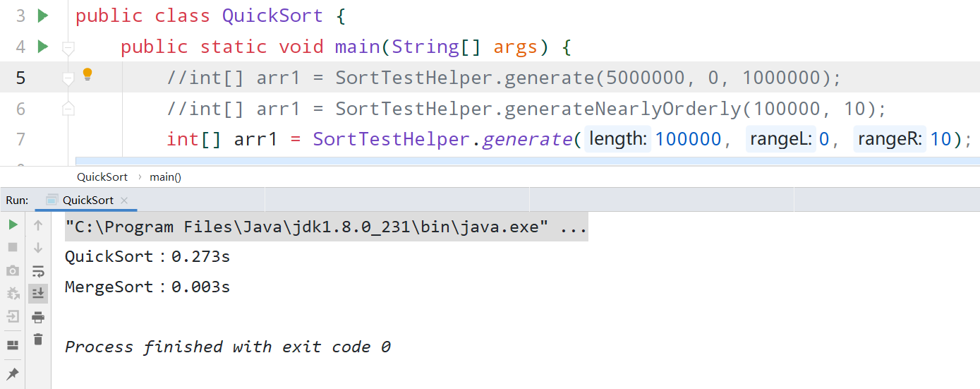980x389 pixels.
Task: Rerun QuickSort from the Run panel
Action: pos(13,225)
